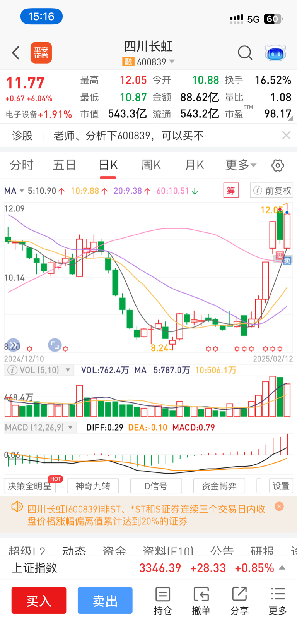Tap the red 买入 button

[39, 601]
